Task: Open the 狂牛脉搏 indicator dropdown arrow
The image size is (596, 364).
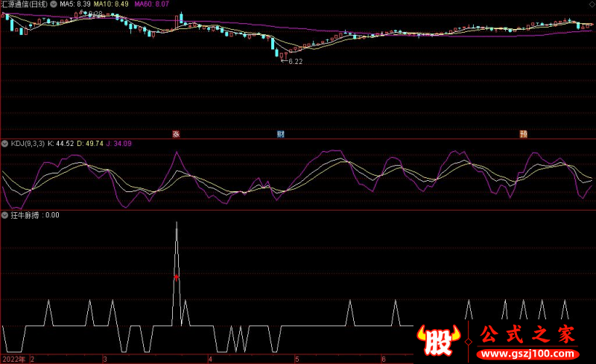Action: (x=5, y=215)
